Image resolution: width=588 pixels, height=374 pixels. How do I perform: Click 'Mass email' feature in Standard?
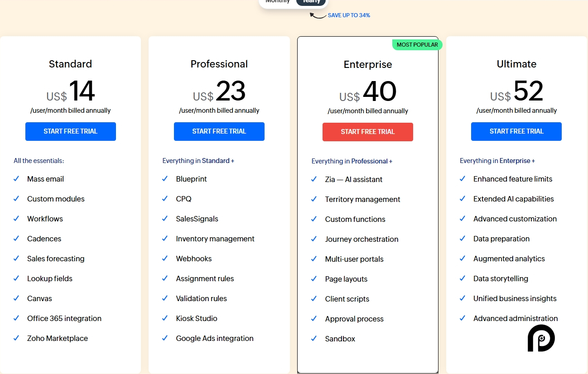tap(45, 179)
